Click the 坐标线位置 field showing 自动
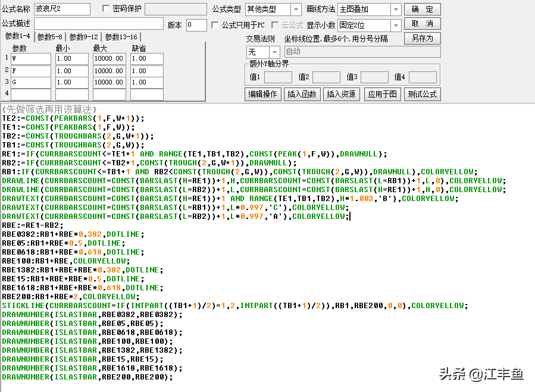The width and height of the screenshot is (535, 392). tap(362, 52)
